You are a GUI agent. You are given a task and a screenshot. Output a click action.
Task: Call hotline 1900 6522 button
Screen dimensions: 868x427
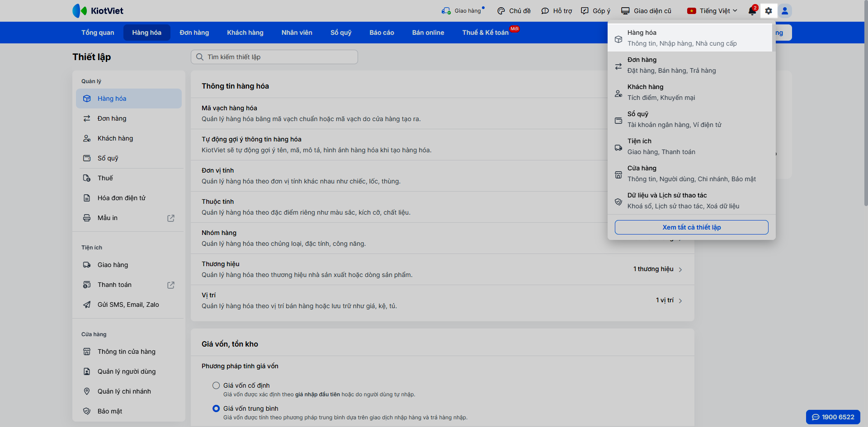tap(833, 417)
